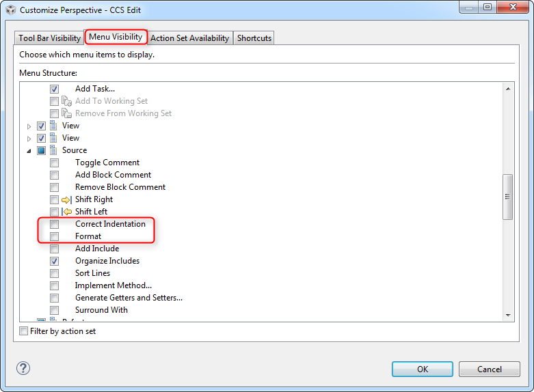The height and width of the screenshot is (392, 534).
Task: Click the Remove From Working Set label
Action: (x=123, y=113)
